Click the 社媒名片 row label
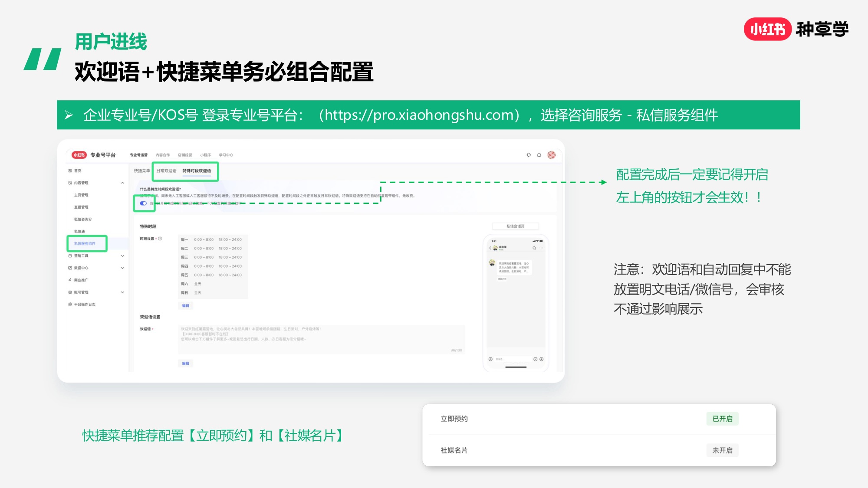This screenshot has height=488, width=868. (x=454, y=450)
